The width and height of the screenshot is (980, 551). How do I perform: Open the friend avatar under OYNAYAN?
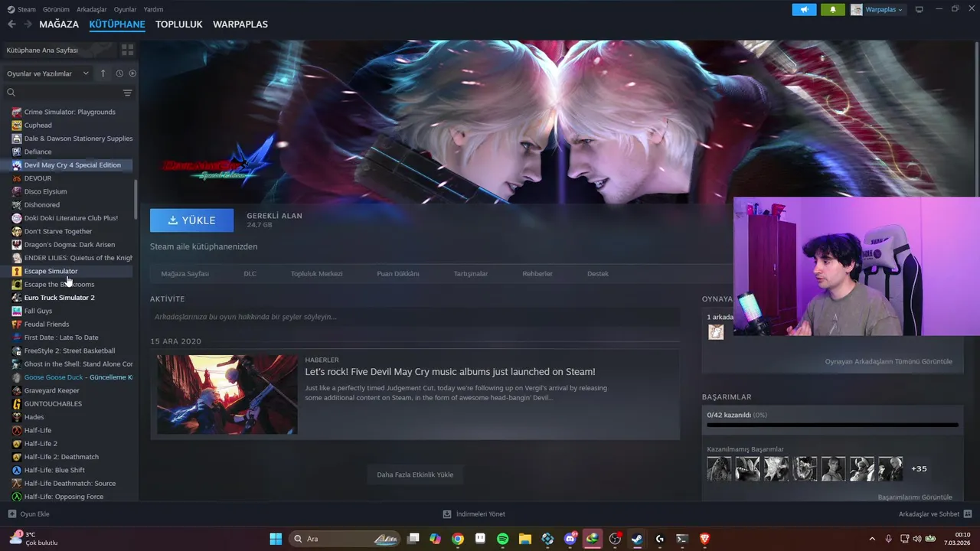click(716, 331)
